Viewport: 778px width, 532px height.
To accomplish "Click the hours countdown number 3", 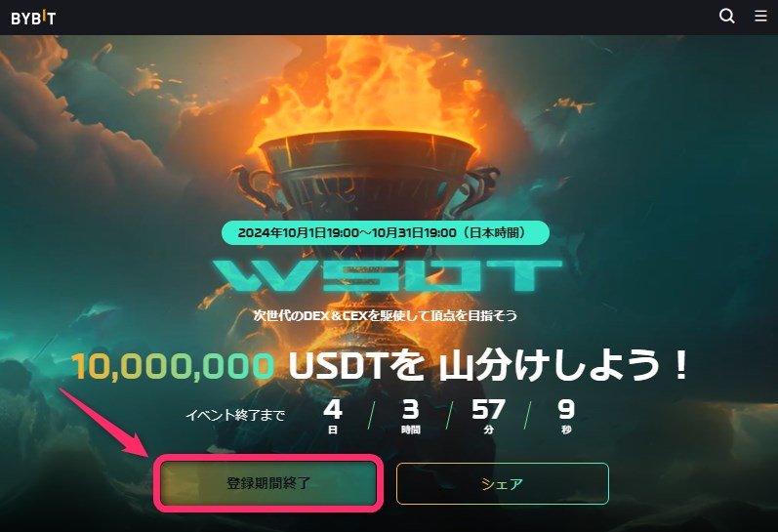I will tap(410, 410).
